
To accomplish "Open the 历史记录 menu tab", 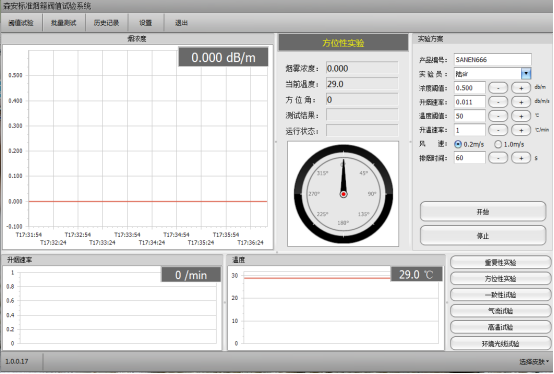I will pos(106,23).
